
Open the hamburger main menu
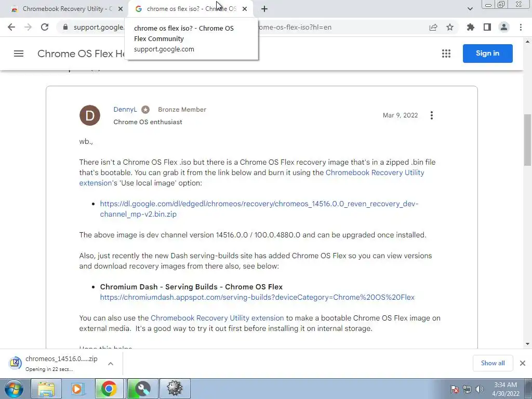pos(19,54)
